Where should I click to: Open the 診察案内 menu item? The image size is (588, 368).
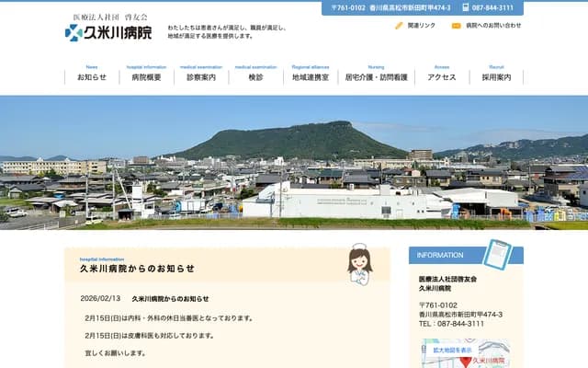(x=201, y=77)
